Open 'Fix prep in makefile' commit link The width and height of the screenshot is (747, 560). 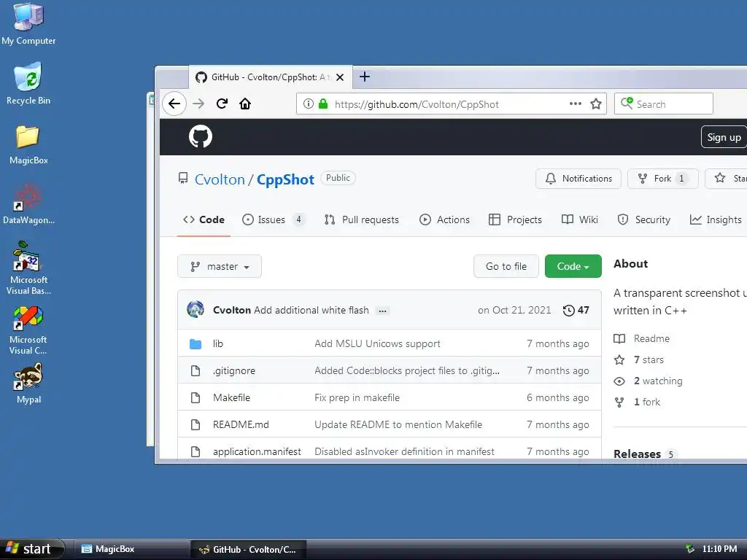(x=357, y=397)
